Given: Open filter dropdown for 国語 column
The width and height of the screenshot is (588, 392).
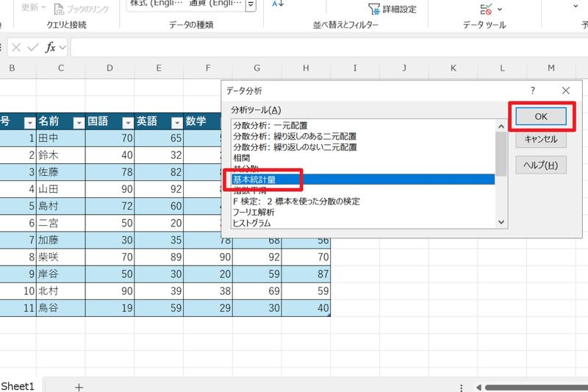Looking at the screenshot, I should click(x=127, y=123).
